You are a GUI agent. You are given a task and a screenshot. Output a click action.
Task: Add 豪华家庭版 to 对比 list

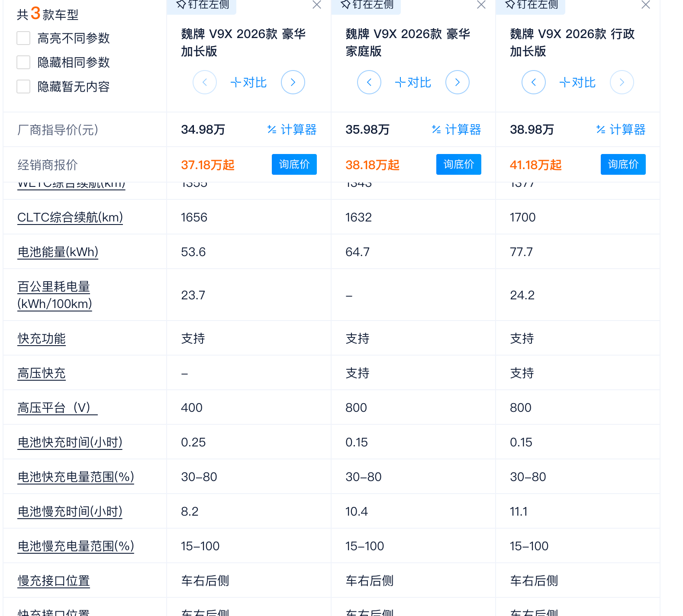coord(413,82)
